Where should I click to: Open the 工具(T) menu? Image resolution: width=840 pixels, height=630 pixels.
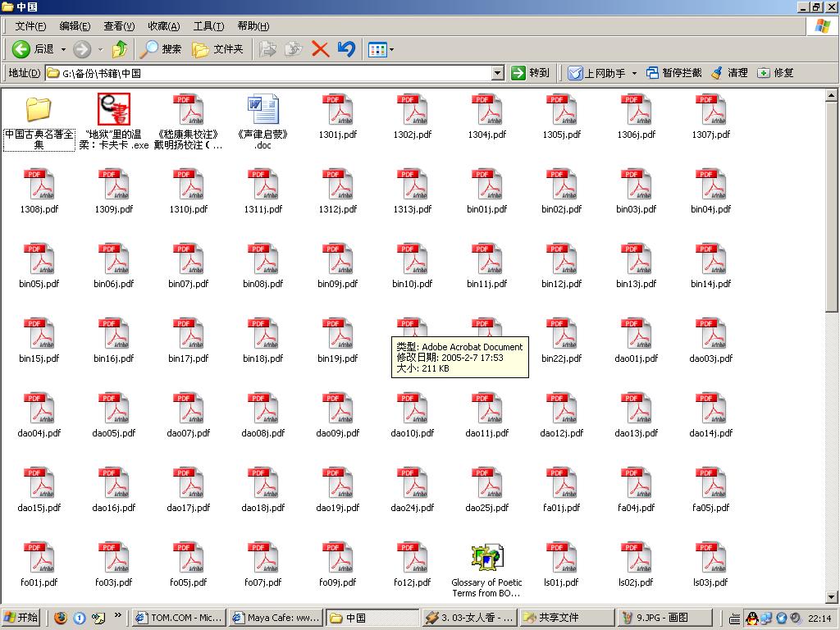208,26
